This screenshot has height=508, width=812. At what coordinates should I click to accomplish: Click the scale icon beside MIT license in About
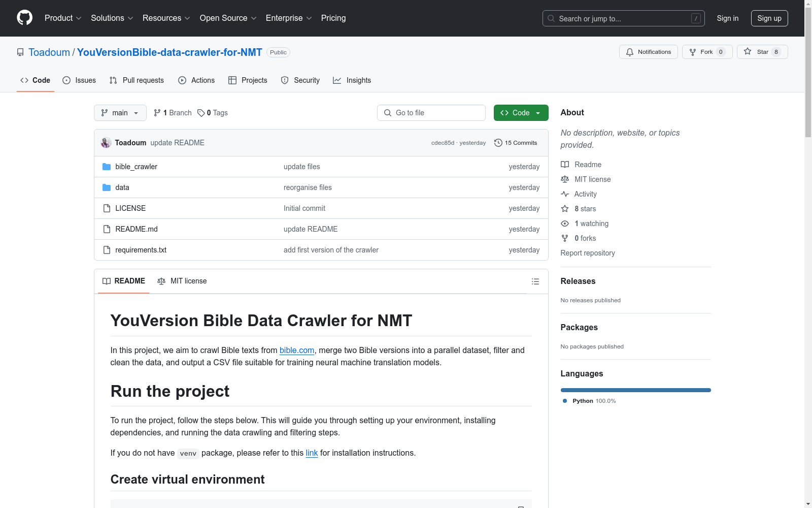[565, 179]
